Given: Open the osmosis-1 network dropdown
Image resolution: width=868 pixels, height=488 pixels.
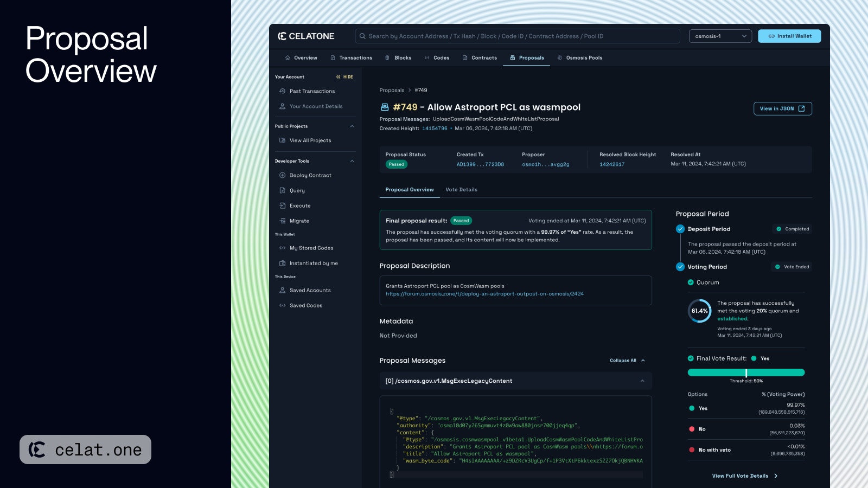Looking at the screenshot, I should click(x=720, y=36).
